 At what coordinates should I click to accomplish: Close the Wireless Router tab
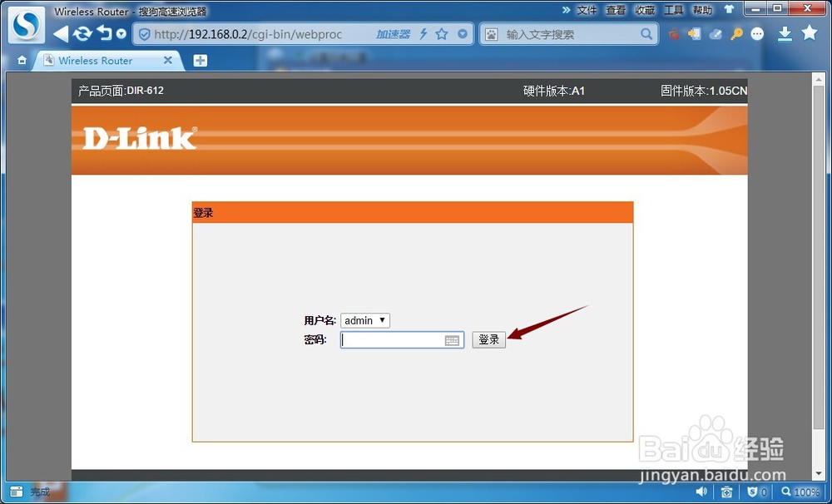168,60
